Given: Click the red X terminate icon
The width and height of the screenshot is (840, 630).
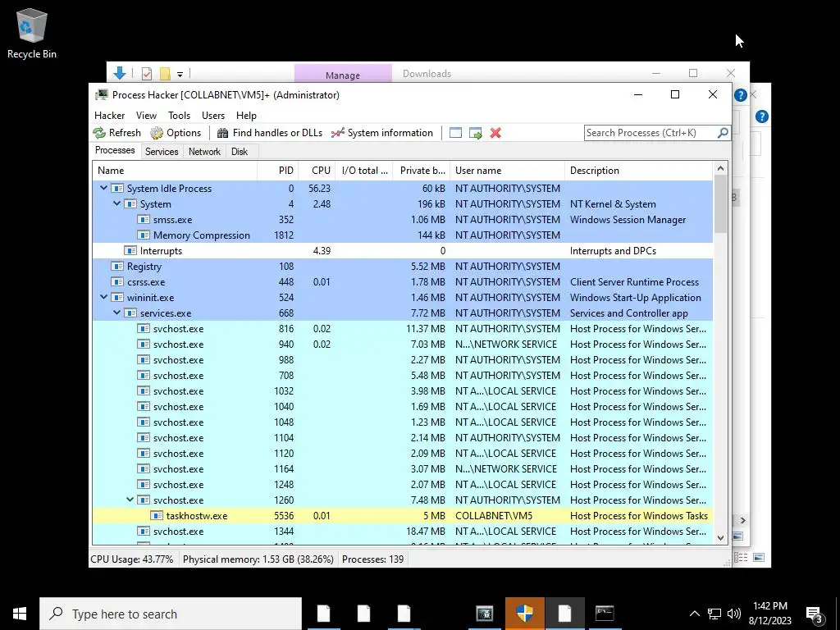Looking at the screenshot, I should 495,133.
